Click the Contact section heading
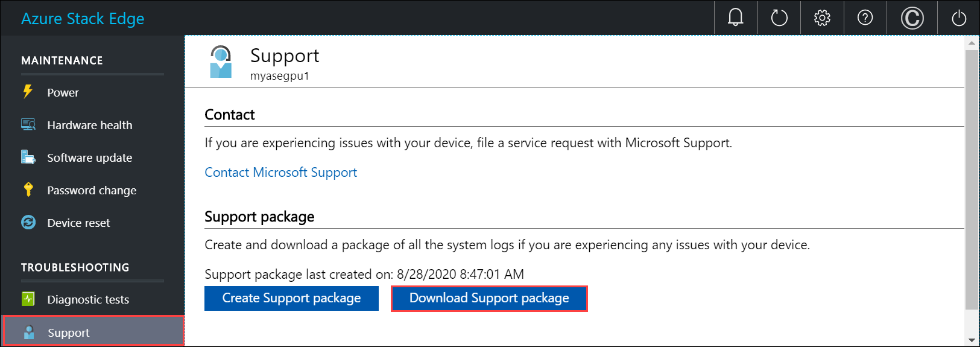 point(230,115)
